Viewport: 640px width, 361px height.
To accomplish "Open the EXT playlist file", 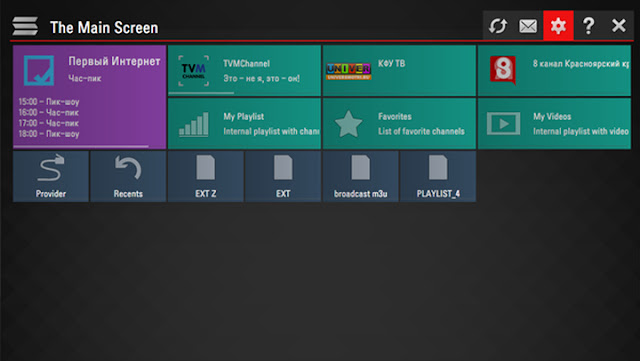I will tap(283, 176).
